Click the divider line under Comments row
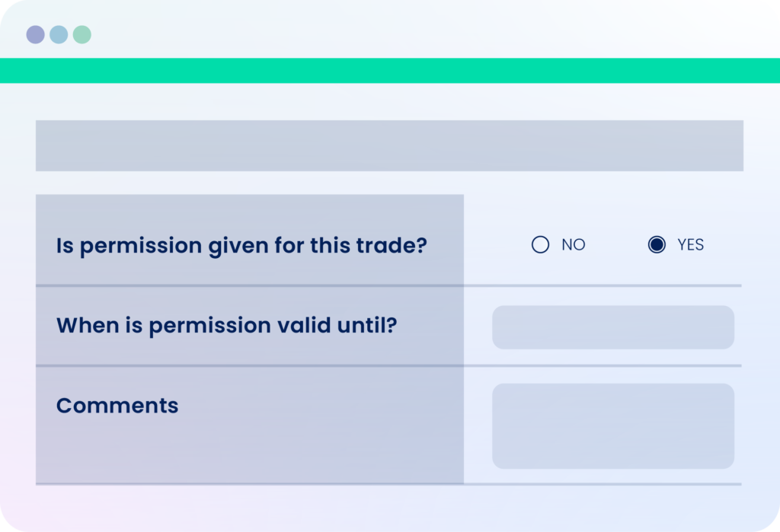 click(388, 484)
